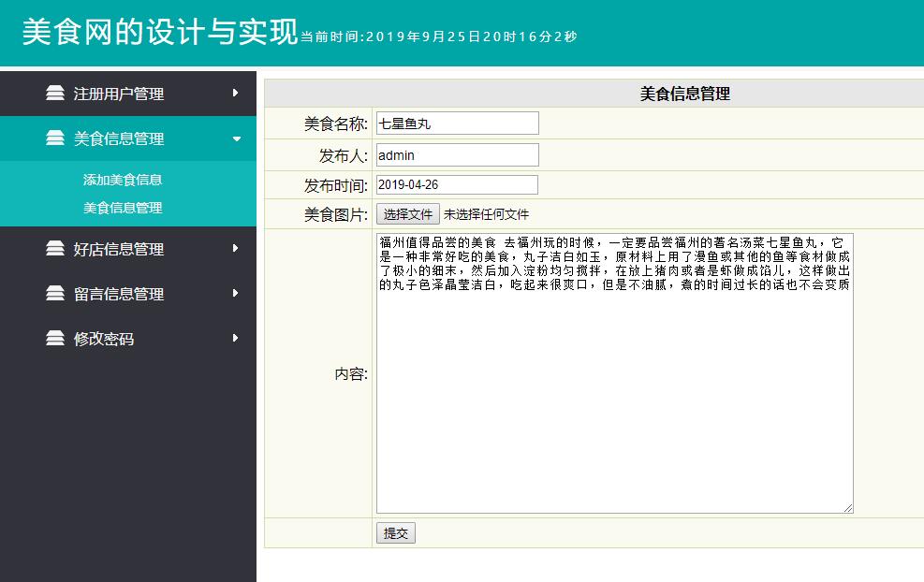Click the textarea resize handle corner
This screenshot has height=582, width=924.
click(x=848, y=508)
